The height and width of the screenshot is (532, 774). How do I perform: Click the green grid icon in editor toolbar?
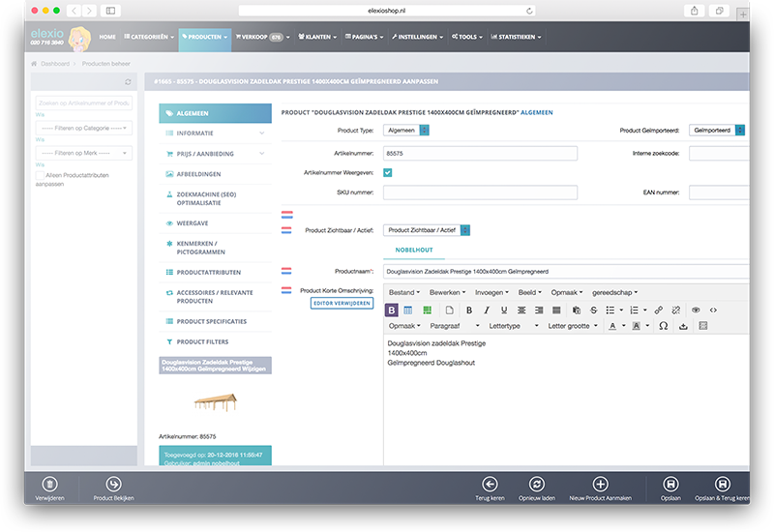427,310
